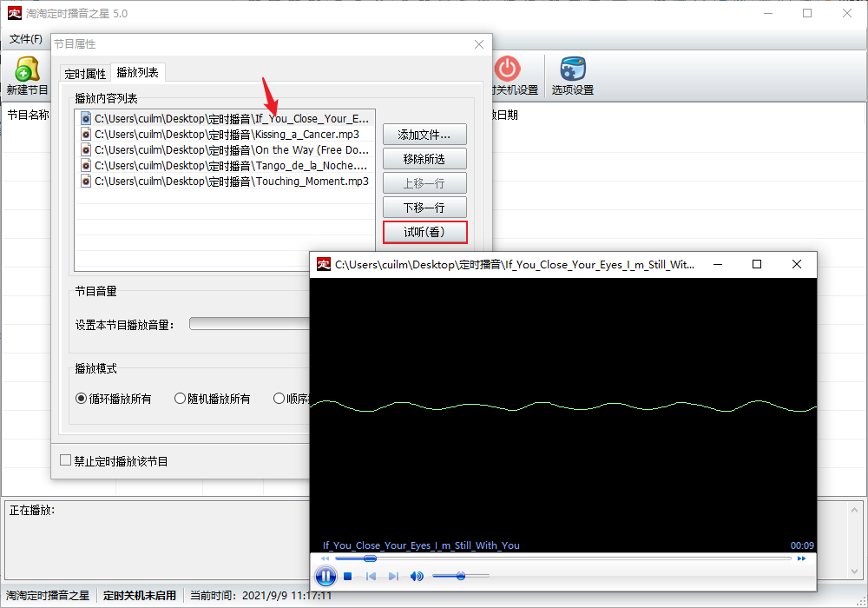Select the sequential play (顺序) radio button

[x=279, y=398]
